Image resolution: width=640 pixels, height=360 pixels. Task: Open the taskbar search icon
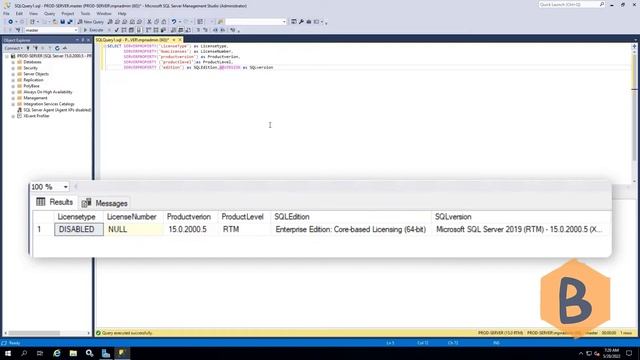[24, 353]
